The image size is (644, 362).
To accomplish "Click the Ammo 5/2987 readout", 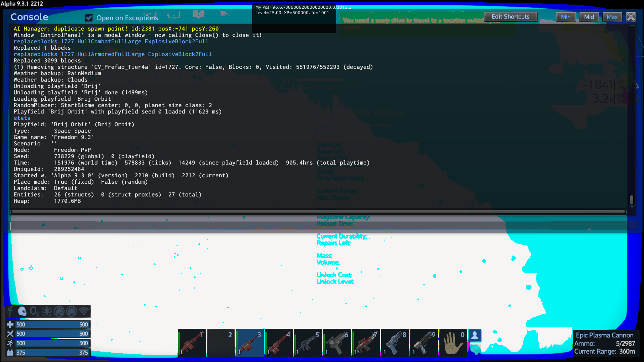I will tap(604, 344).
